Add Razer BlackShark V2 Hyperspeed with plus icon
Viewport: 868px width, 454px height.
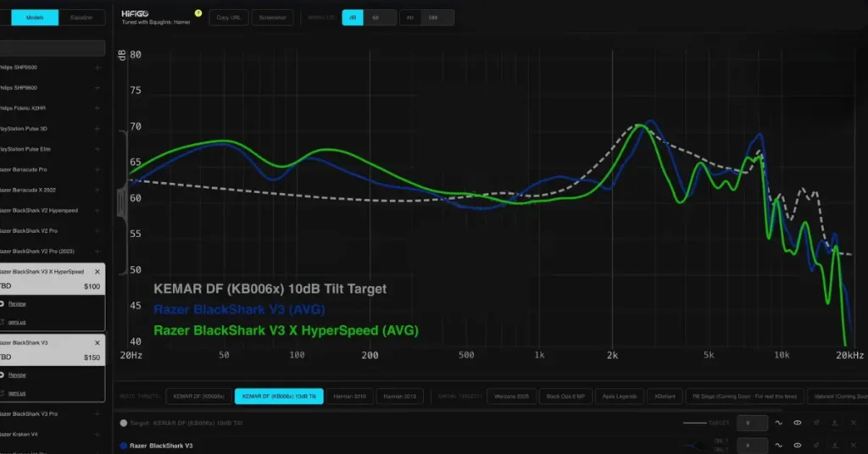point(97,211)
